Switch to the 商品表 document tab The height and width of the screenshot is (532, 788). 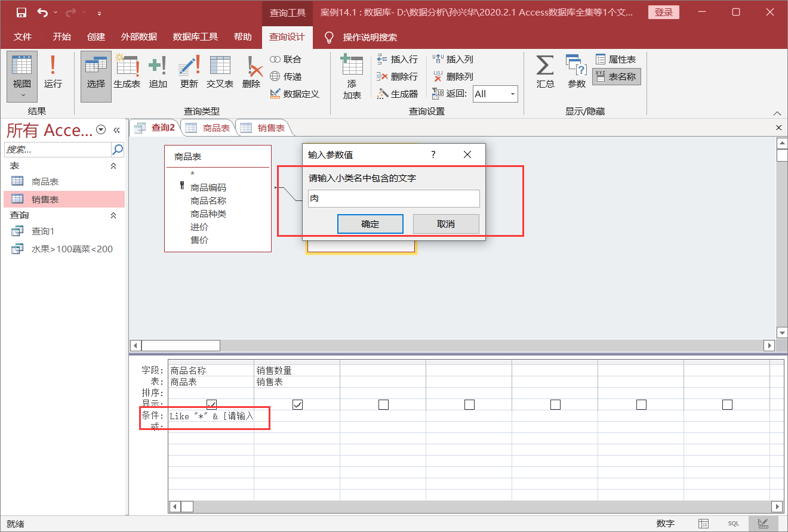click(x=208, y=128)
